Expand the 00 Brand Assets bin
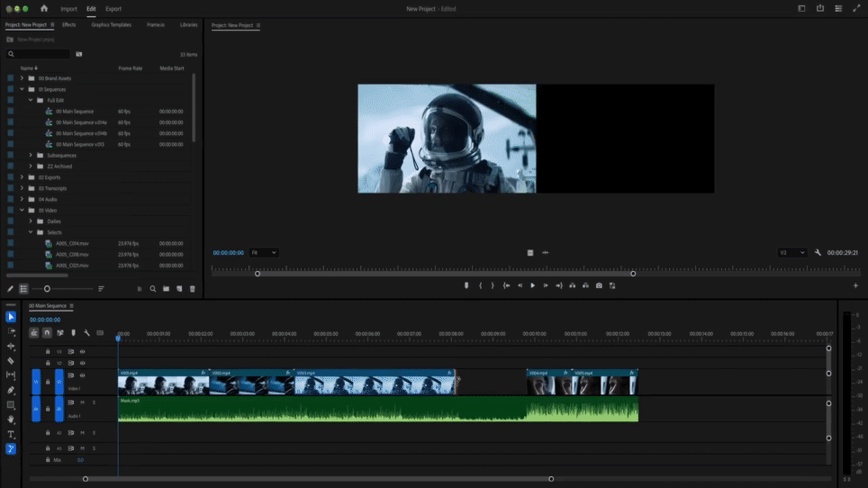This screenshot has height=488, width=868. pyautogui.click(x=22, y=78)
